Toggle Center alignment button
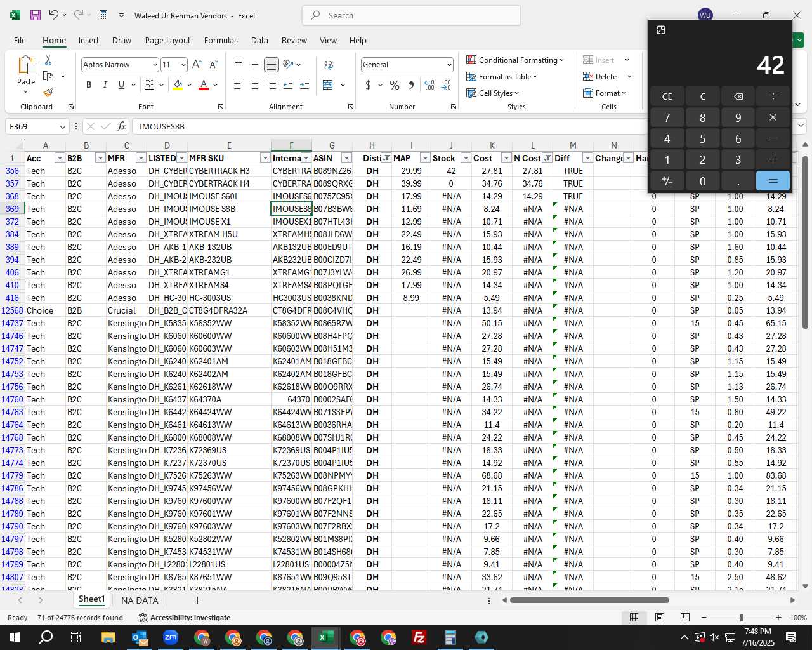 (x=255, y=84)
